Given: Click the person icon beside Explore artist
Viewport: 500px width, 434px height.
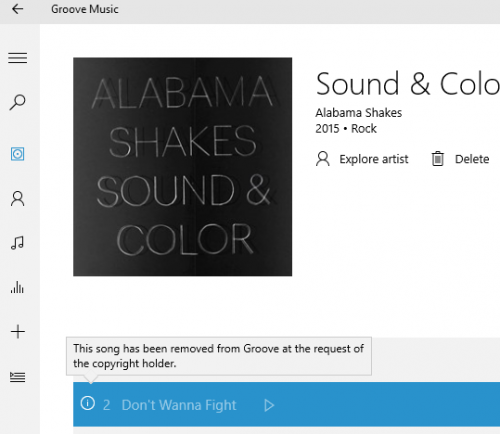Looking at the screenshot, I should 323,159.
